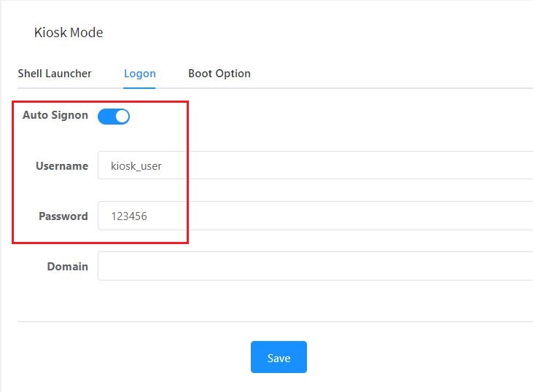This screenshot has width=533, height=392.
Task: Click the empty Domain field
Action: coord(315,266)
